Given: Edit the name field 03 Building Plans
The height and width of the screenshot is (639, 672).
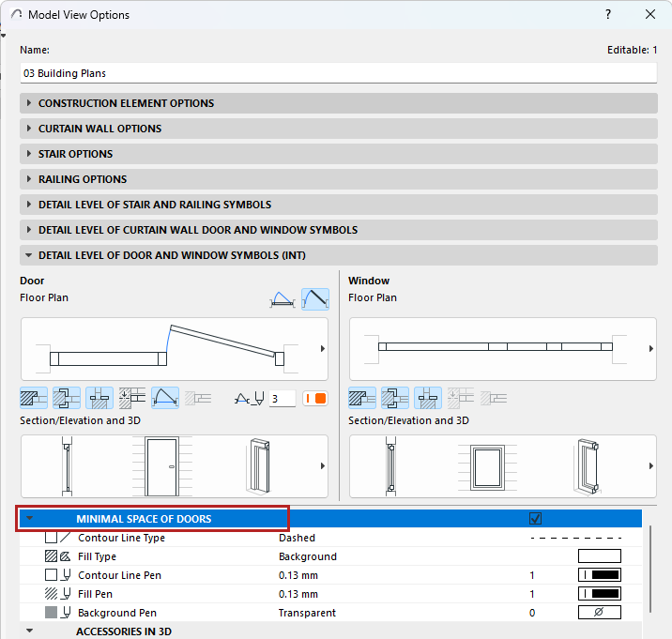Looking at the screenshot, I should (339, 73).
